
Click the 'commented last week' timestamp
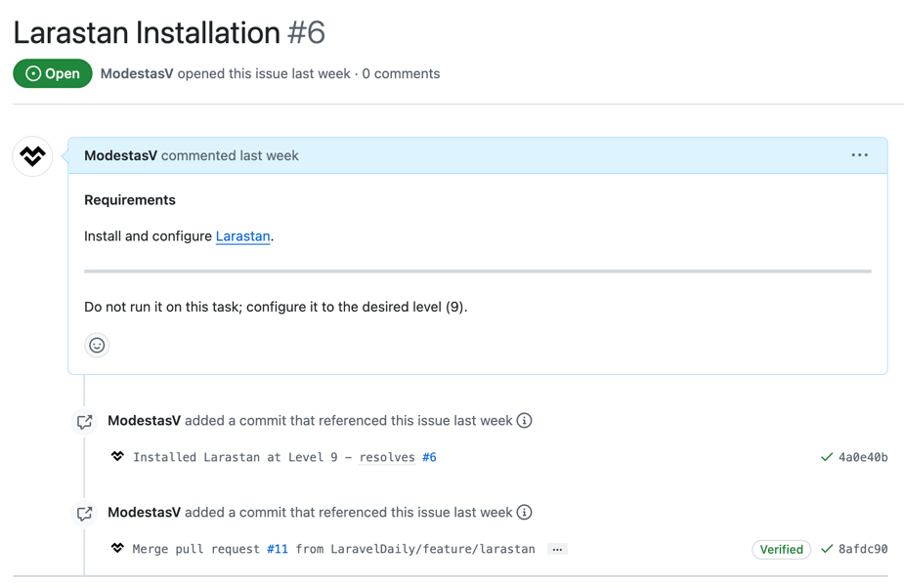(x=230, y=155)
